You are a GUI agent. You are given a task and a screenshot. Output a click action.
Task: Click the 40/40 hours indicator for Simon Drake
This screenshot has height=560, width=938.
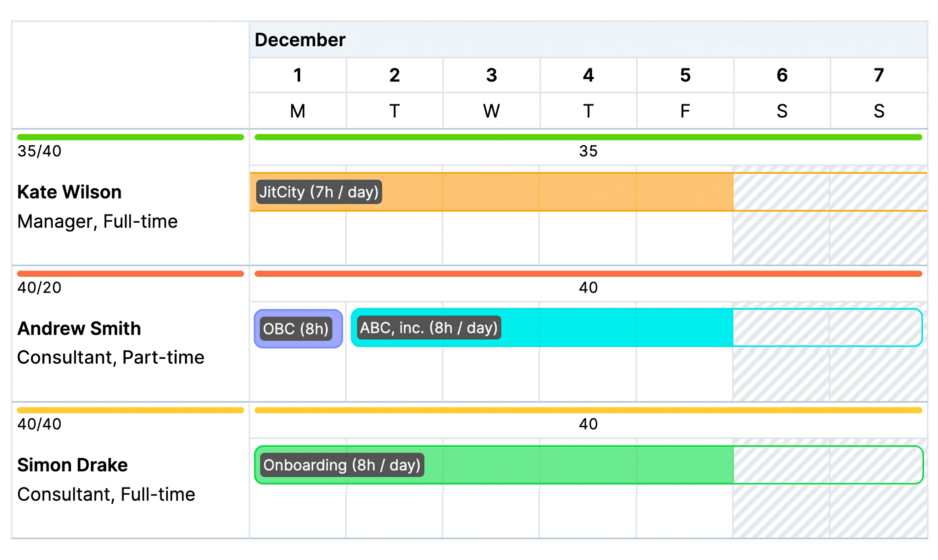[39, 424]
